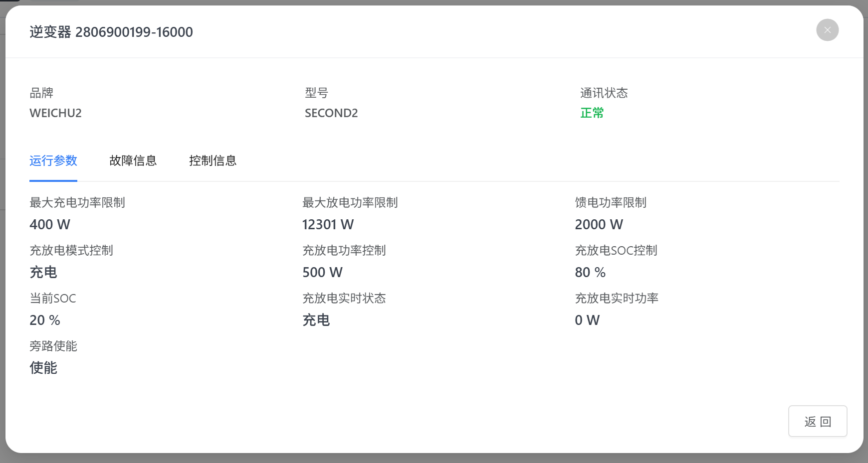Click the 馈电功率限制 label
The width and height of the screenshot is (868, 463).
(611, 202)
